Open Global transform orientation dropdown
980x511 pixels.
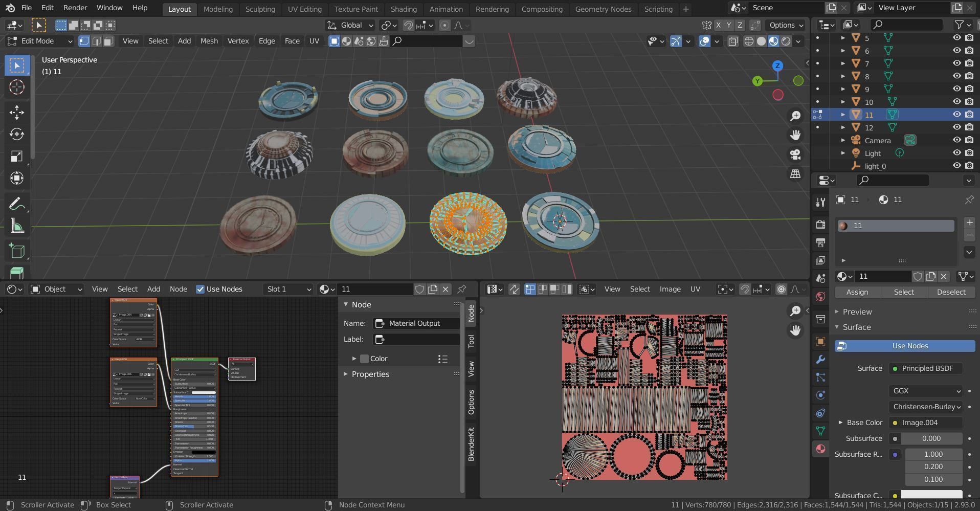coord(350,25)
